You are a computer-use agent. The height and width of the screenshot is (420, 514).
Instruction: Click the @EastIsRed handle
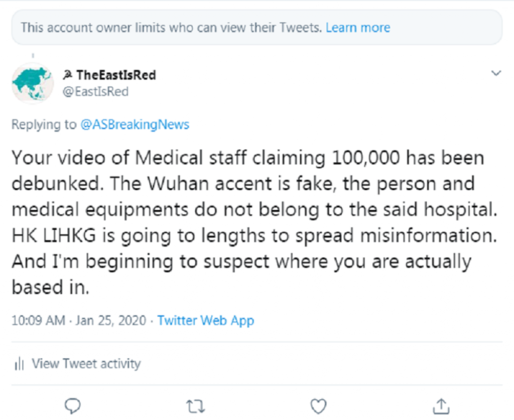click(x=95, y=91)
